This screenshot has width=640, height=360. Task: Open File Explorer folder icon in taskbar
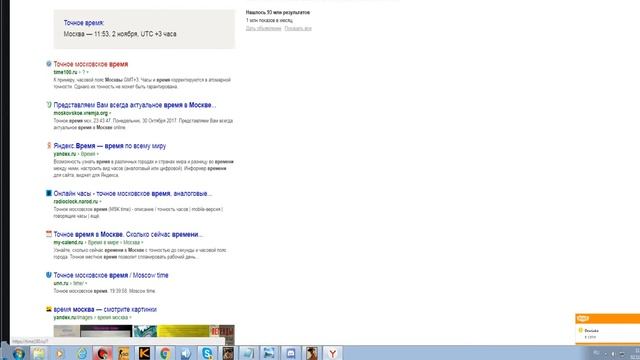click(39, 353)
